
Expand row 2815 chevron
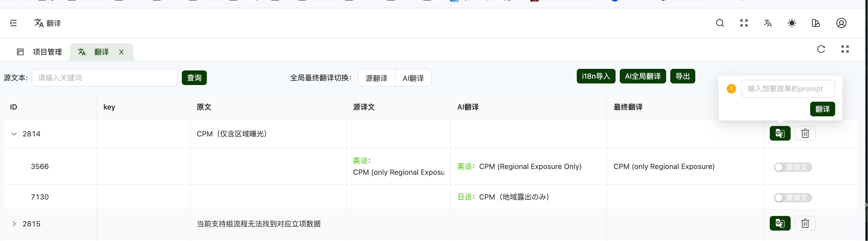(x=14, y=224)
